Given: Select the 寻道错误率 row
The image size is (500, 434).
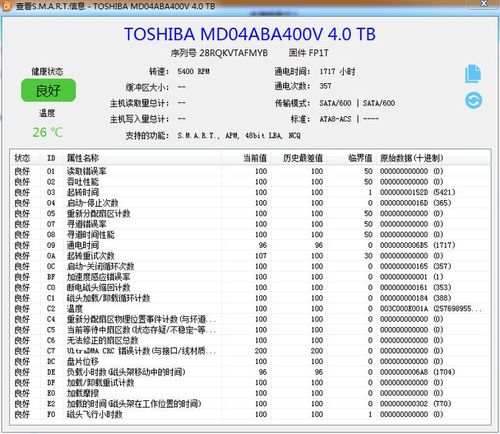Looking at the screenshot, I should (250, 224).
